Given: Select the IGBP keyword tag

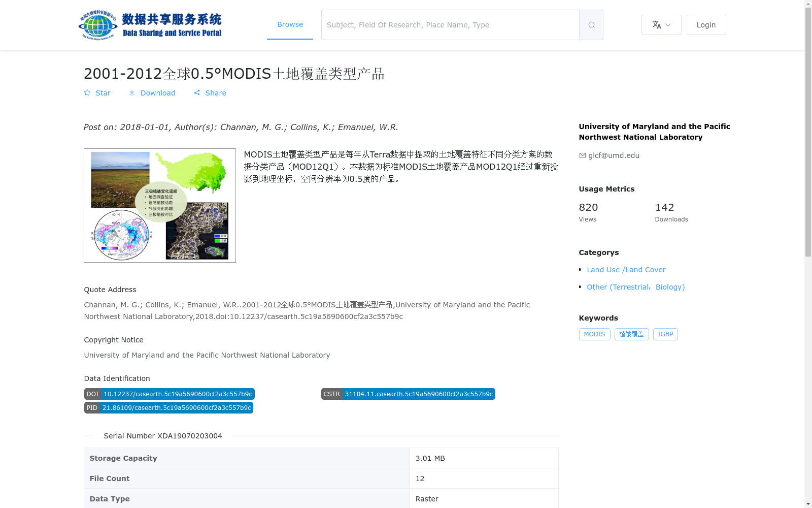Looking at the screenshot, I should [665, 334].
